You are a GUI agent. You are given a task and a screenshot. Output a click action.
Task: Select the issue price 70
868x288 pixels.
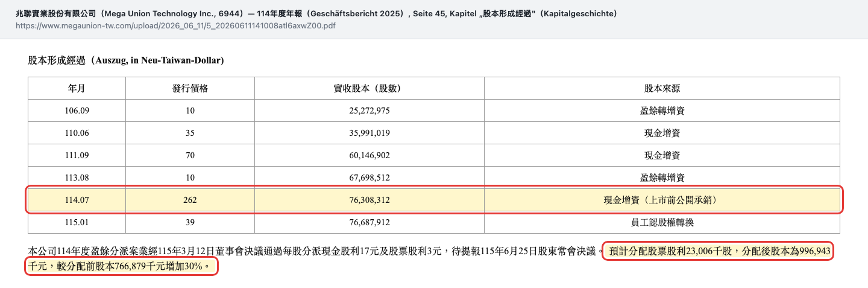click(190, 156)
